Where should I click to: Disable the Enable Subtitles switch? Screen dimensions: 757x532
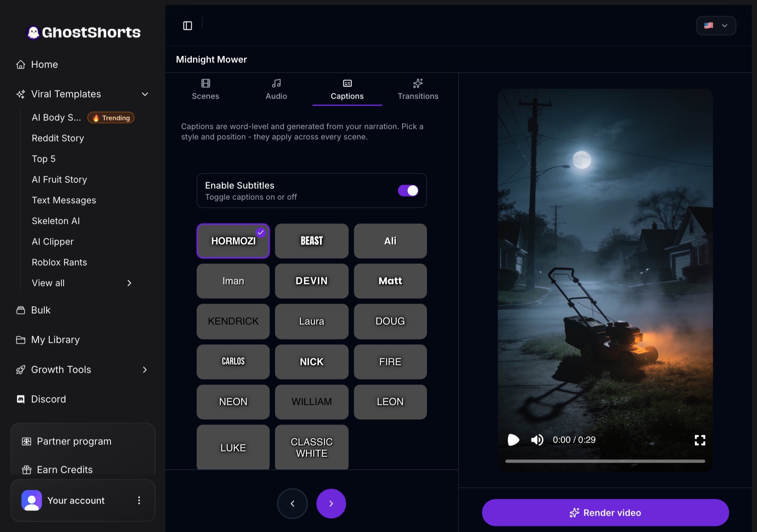coord(408,191)
